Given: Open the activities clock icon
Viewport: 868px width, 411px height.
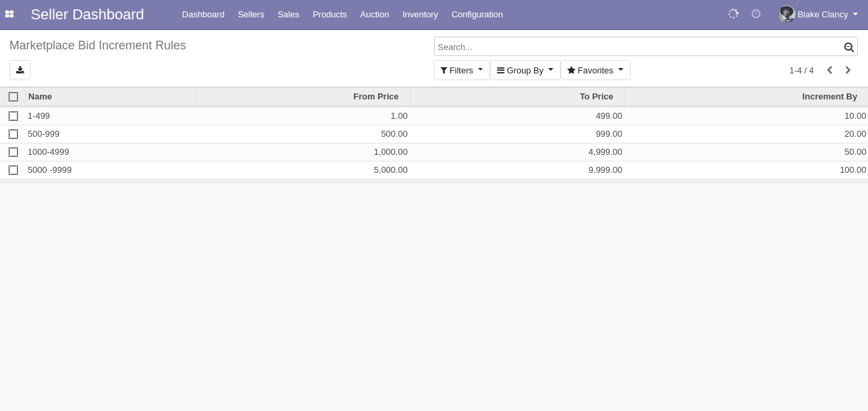Looking at the screenshot, I should 756,13.
